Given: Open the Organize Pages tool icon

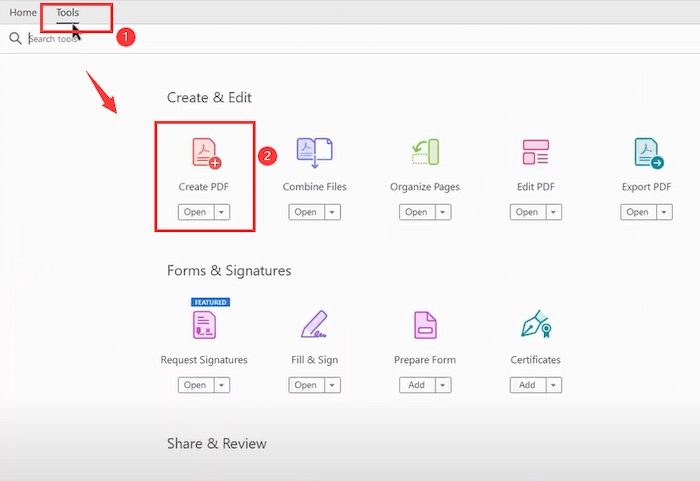Looking at the screenshot, I should pos(425,153).
